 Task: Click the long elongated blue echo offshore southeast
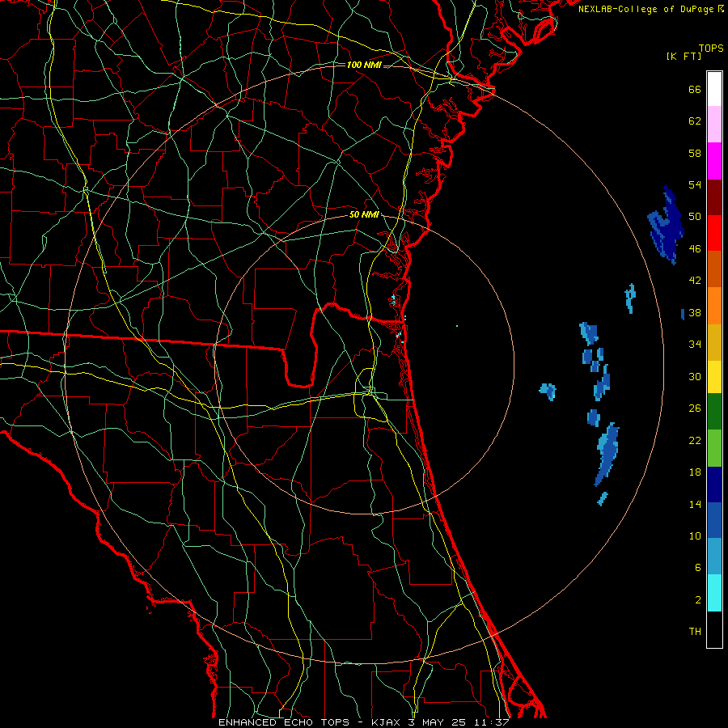click(607, 454)
